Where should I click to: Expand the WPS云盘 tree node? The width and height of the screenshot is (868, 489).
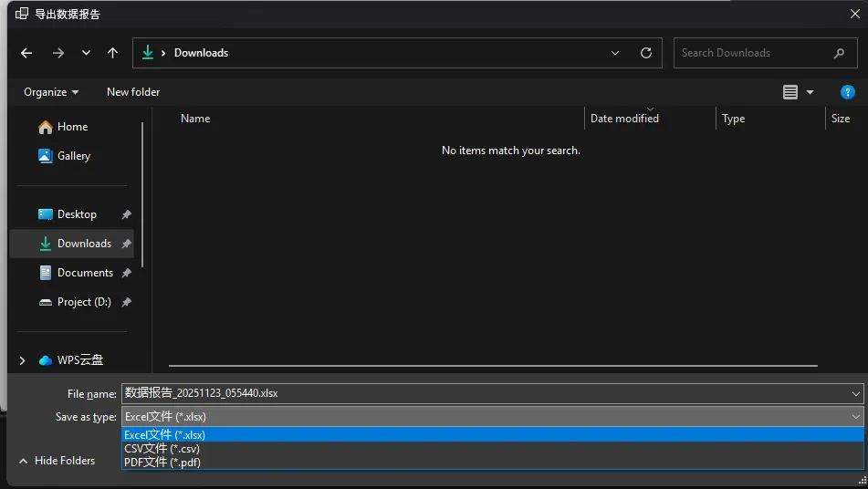coord(23,360)
